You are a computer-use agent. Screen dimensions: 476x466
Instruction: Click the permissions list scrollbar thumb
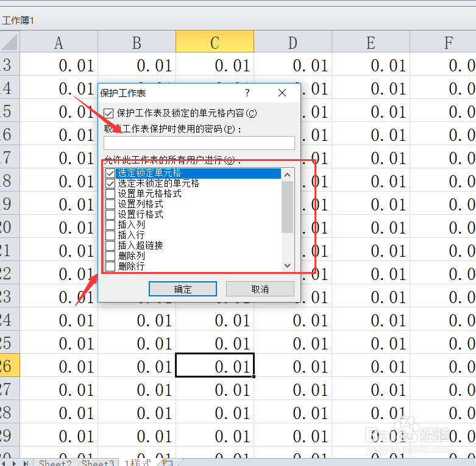tap(288, 207)
